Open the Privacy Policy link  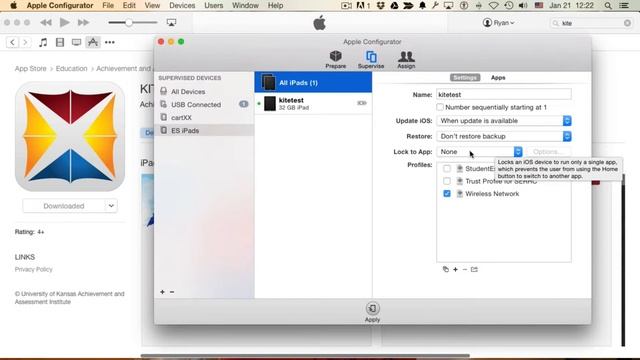pos(33,269)
